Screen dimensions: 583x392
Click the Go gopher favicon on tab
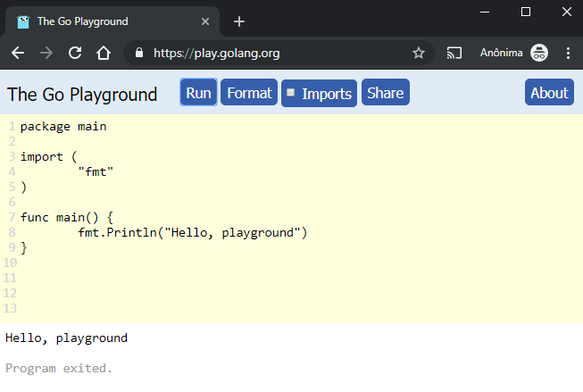tap(23, 22)
